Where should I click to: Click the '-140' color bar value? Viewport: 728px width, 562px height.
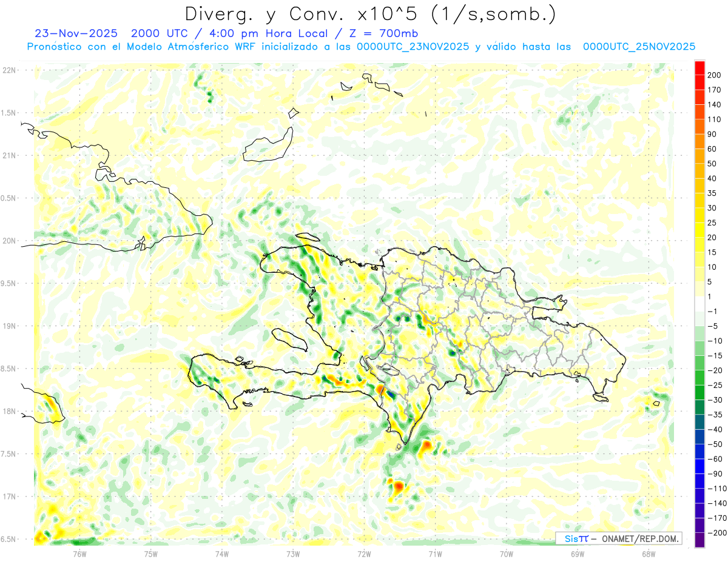tap(717, 503)
